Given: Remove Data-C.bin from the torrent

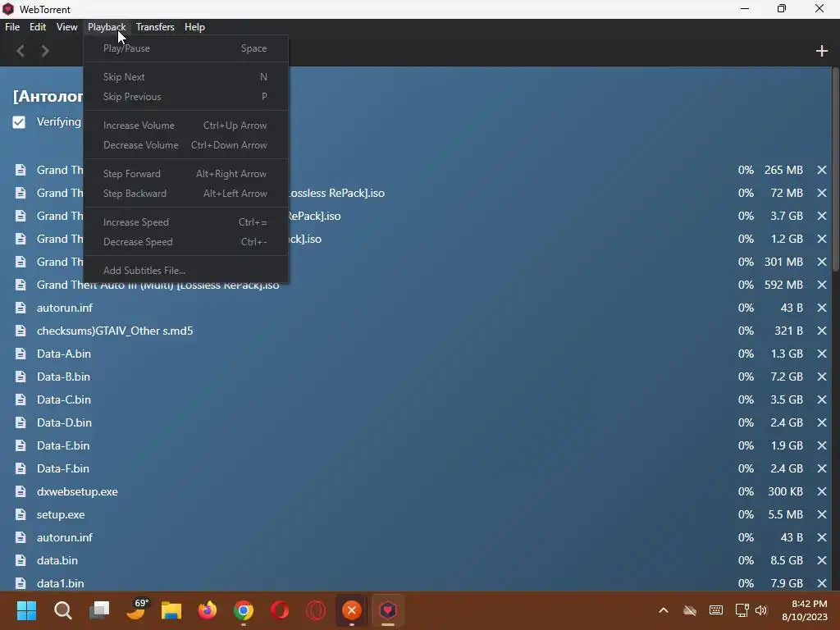Looking at the screenshot, I should point(822,399).
